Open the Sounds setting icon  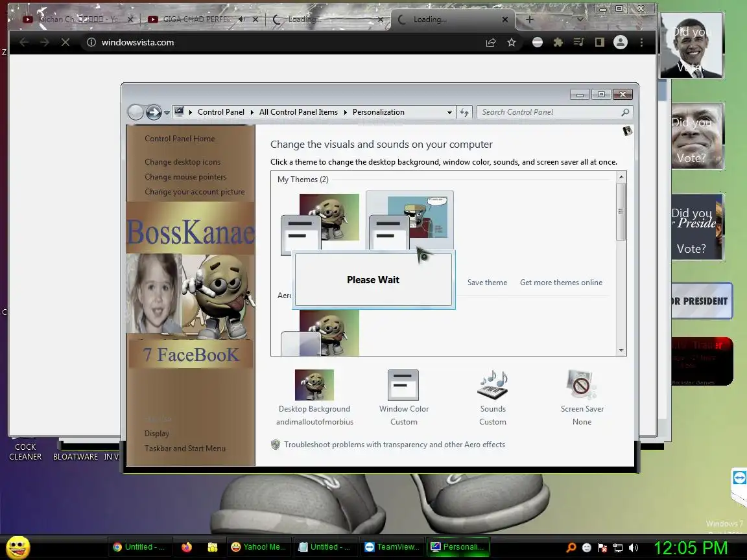(x=493, y=385)
